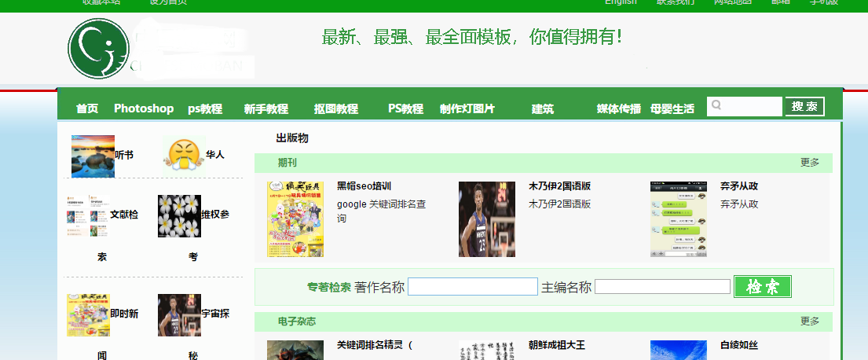Open the 弃矛从政 chat screenshot thumbnail
Image resolution: width=868 pixels, height=360 pixels.
(679, 219)
